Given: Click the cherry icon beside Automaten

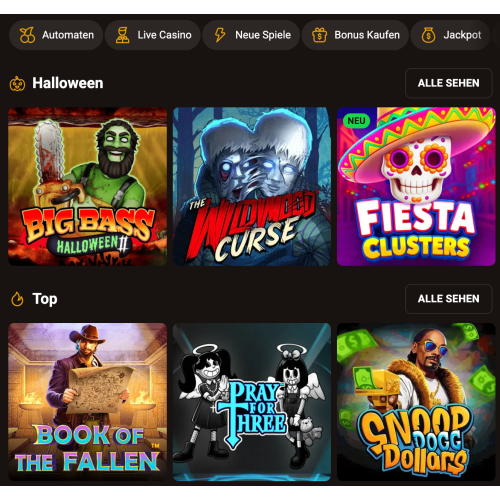Looking at the screenshot, I should point(27,35).
